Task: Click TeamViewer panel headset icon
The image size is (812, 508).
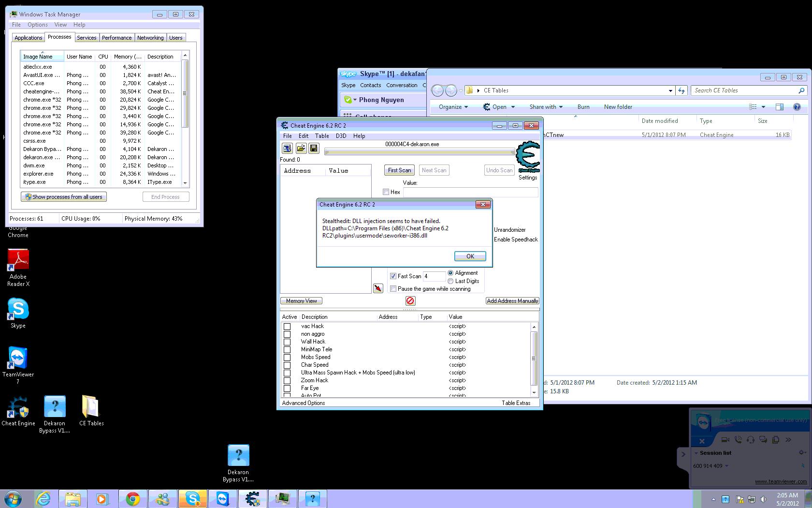Action: (x=750, y=440)
